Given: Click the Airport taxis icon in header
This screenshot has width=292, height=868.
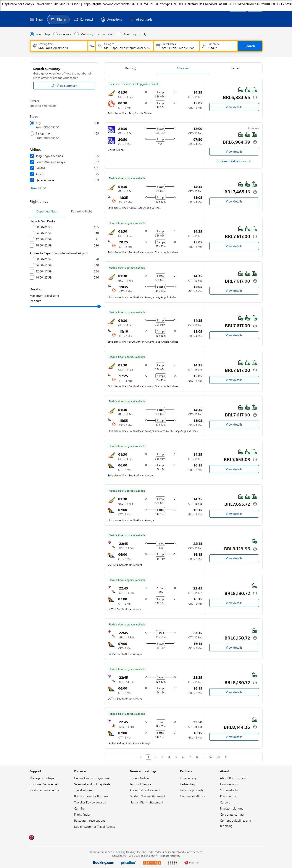Looking at the screenshot, I should (x=132, y=19).
